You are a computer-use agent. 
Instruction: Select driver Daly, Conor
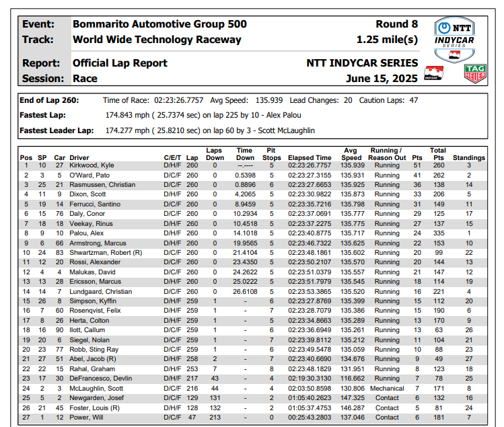87,214
